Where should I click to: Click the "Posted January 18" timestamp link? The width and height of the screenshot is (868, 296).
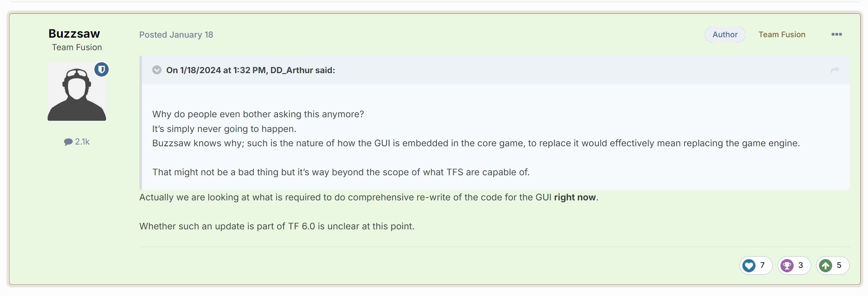176,35
